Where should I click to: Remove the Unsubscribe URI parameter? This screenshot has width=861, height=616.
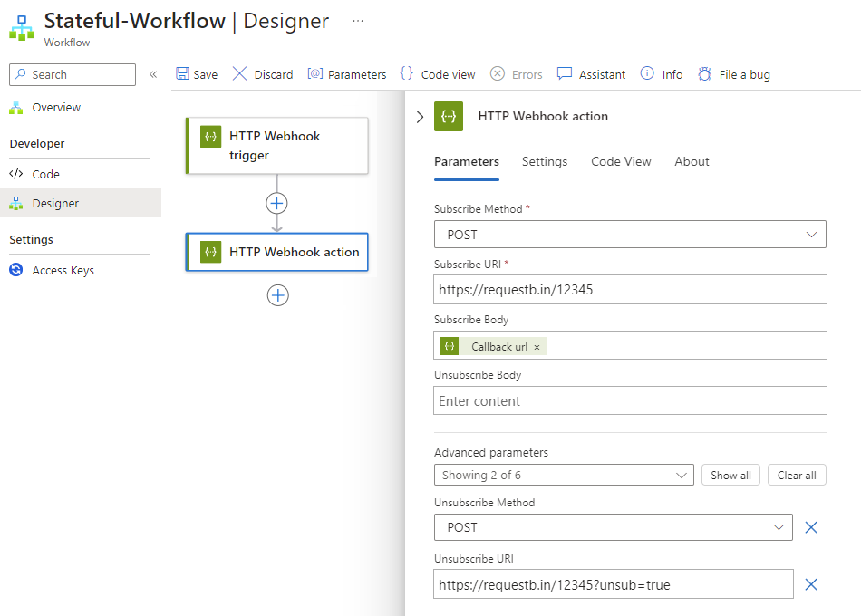click(x=811, y=584)
